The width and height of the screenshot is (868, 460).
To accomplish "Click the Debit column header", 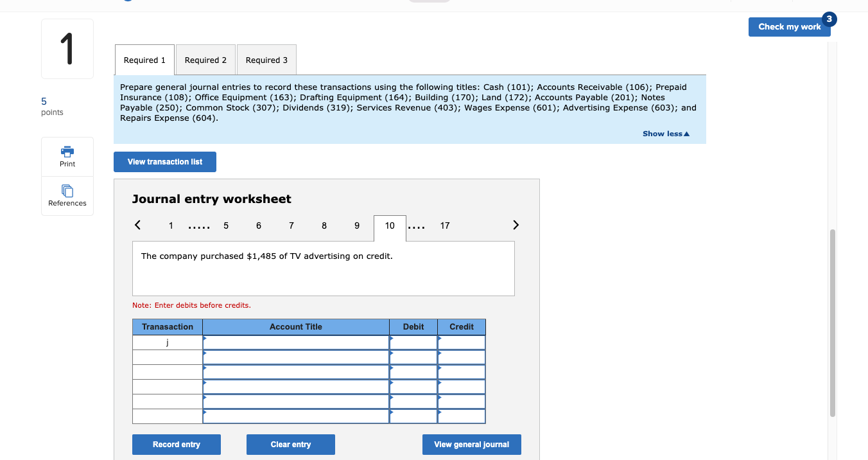I will pyautogui.click(x=413, y=327).
